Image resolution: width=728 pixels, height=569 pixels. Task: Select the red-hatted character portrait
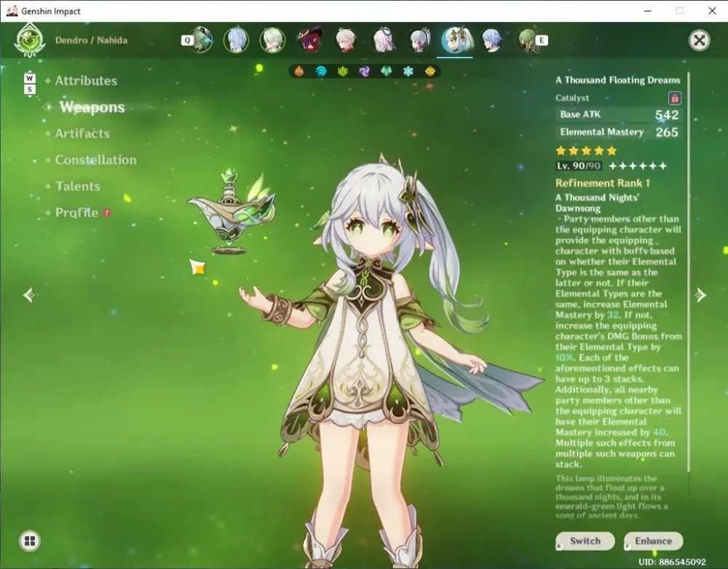point(309,40)
